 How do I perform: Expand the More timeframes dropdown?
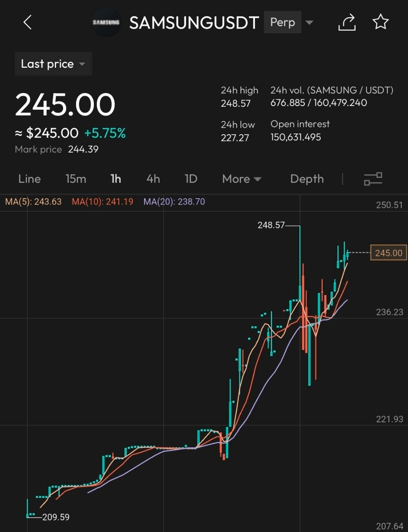tap(242, 179)
